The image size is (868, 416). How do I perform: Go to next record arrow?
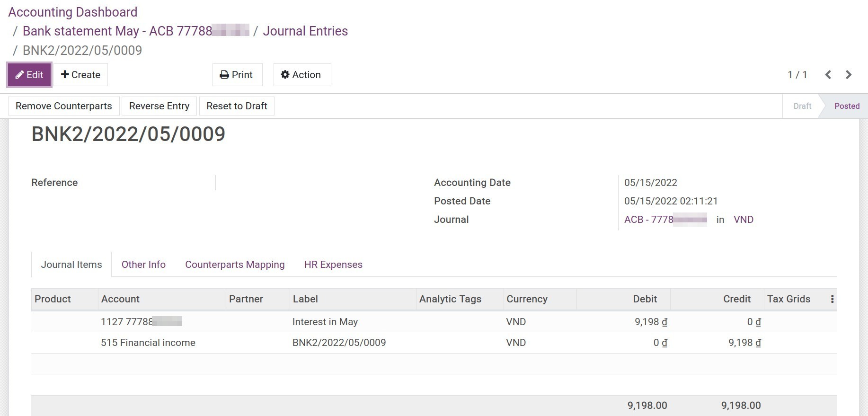[849, 75]
